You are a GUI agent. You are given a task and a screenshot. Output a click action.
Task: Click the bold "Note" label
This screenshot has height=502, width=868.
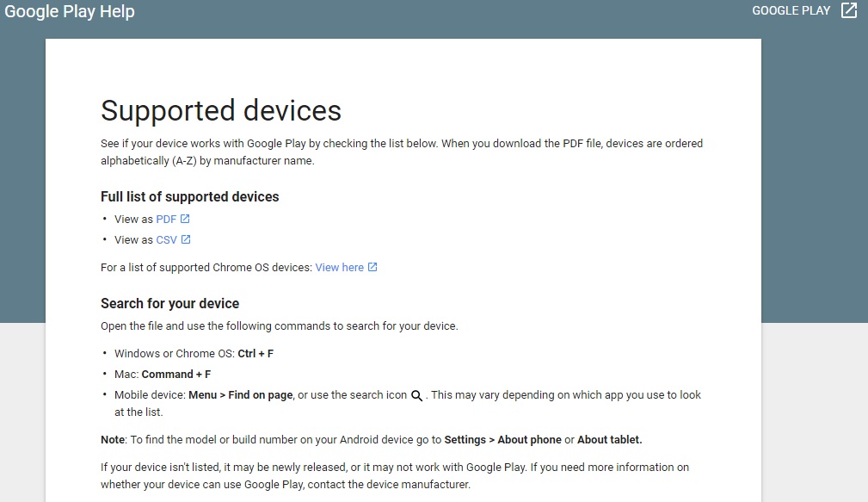click(x=113, y=440)
